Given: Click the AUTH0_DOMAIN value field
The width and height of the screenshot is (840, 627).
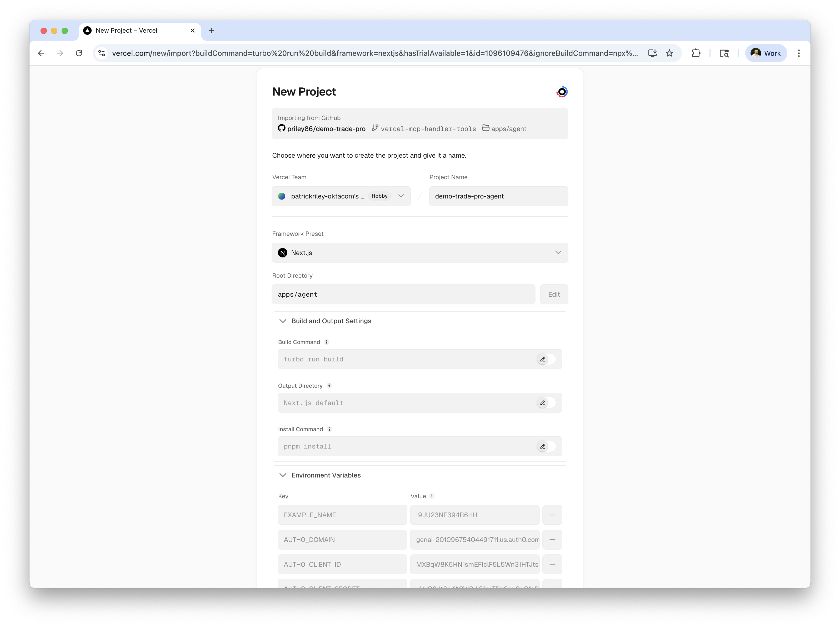Looking at the screenshot, I should tap(475, 539).
